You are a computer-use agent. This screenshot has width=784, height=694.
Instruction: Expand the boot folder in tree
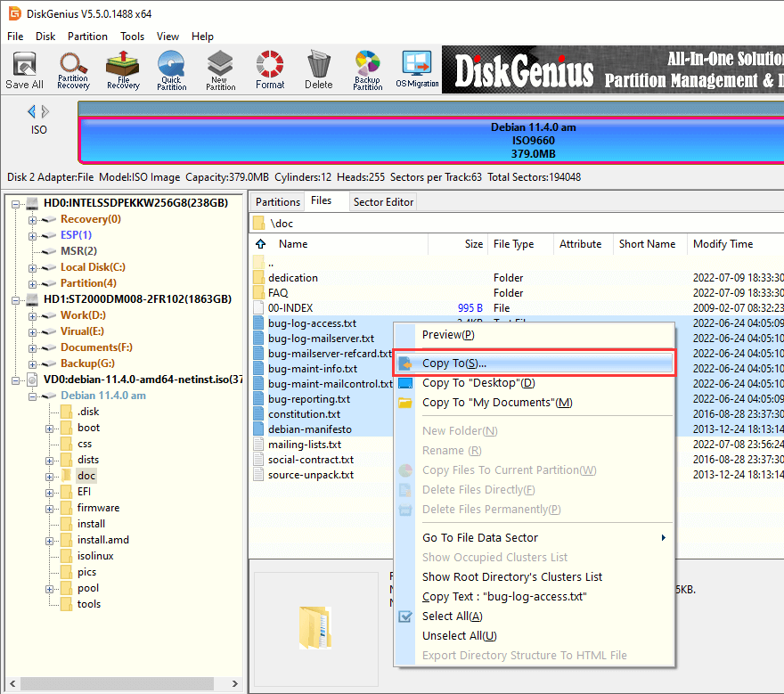pyautogui.click(x=49, y=428)
